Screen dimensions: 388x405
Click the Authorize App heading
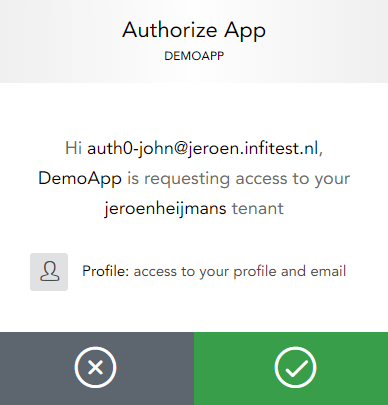(x=194, y=31)
